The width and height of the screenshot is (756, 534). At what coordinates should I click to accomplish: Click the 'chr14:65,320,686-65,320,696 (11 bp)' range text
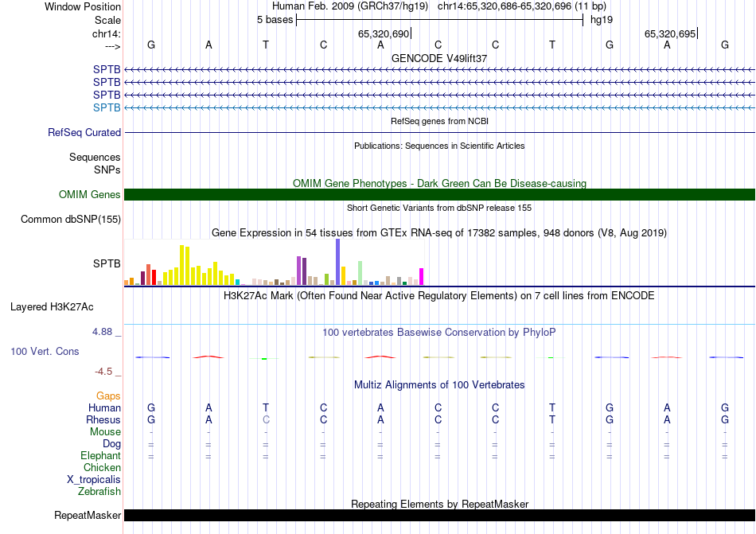coord(522,6)
